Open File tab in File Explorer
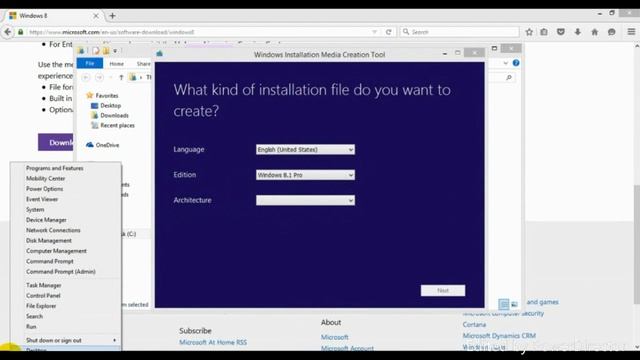This screenshot has width=640, height=360. point(90,63)
